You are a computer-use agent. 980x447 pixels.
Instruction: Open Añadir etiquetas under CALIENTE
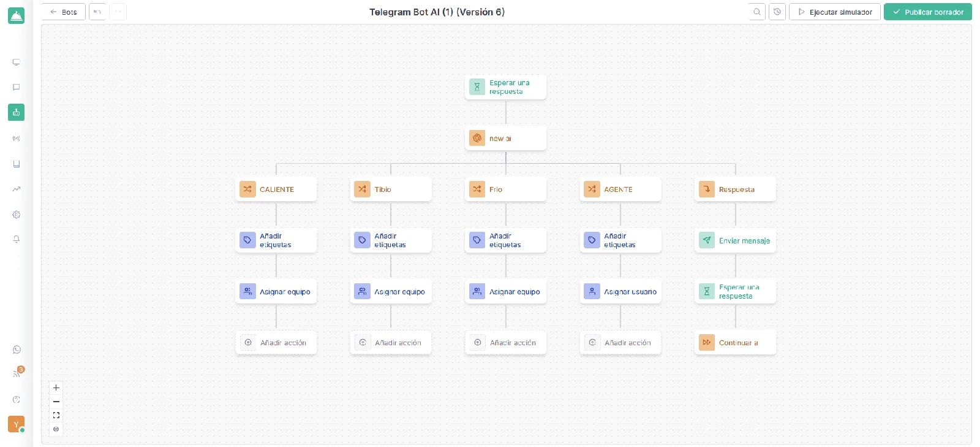276,240
